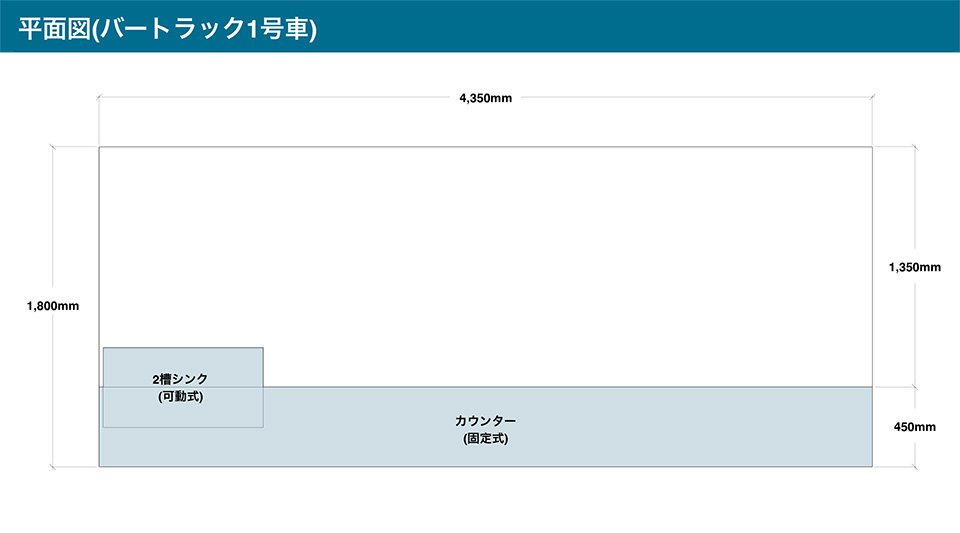
Task: Select the 4,350mm width dimension label
Action: coord(486,98)
